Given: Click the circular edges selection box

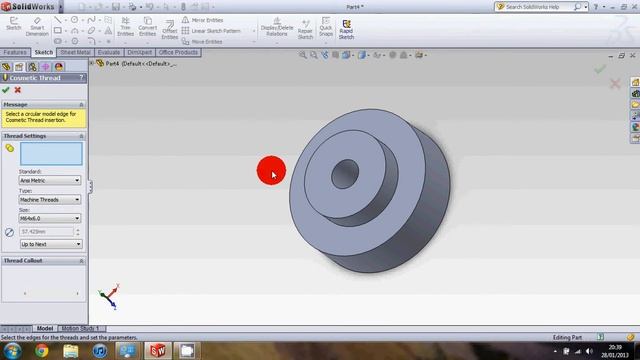Looking at the screenshot, I should click(x=51, y=154).
